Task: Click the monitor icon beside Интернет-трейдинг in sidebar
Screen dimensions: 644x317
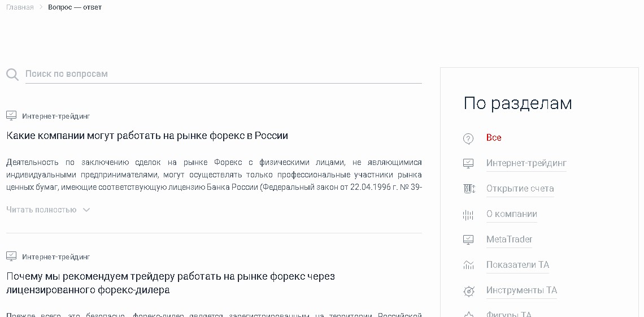Action: coord(468,163)
